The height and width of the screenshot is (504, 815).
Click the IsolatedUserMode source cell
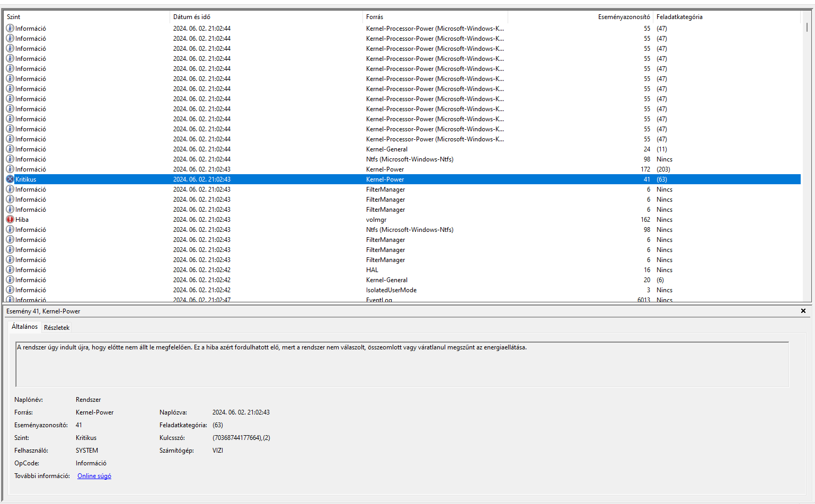coord(391,290)
